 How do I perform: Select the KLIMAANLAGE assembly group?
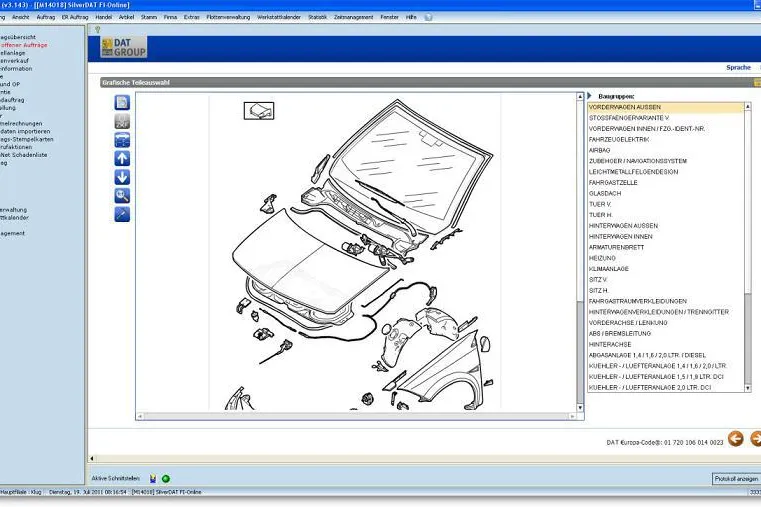pyautogui.click(x=609, y=269)
